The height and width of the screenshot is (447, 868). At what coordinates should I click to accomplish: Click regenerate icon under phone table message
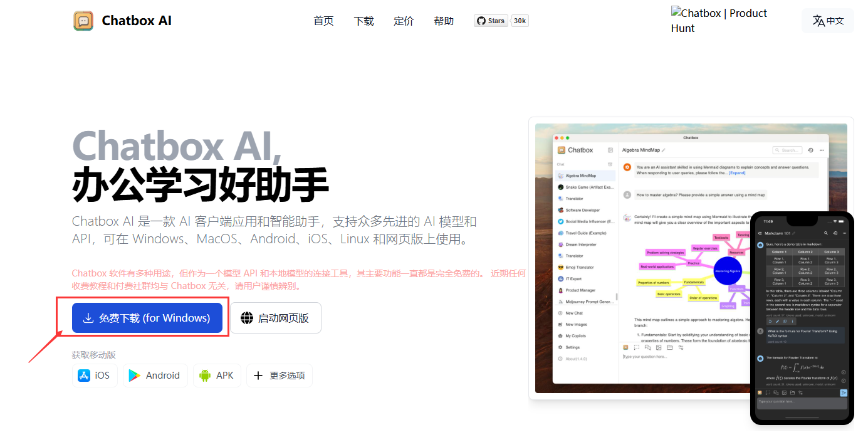coord(770,321)
